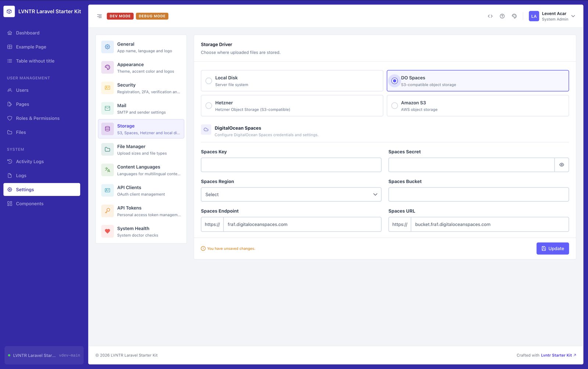Click the LA user avatar

pos(534,16)
